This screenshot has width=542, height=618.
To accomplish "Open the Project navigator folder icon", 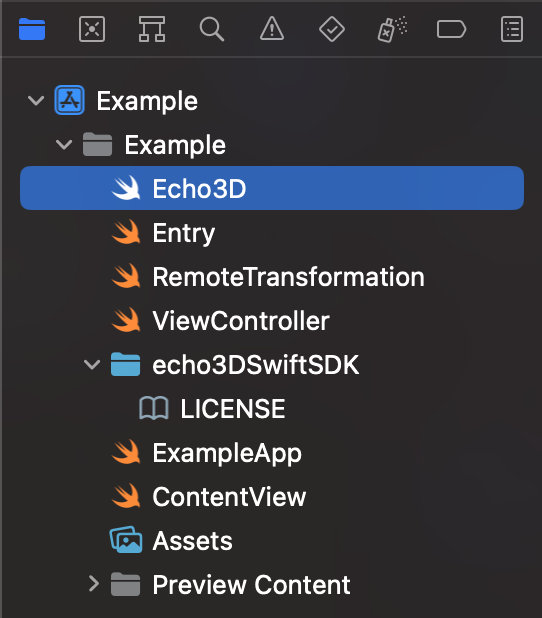I will click(x=32, y=29).
